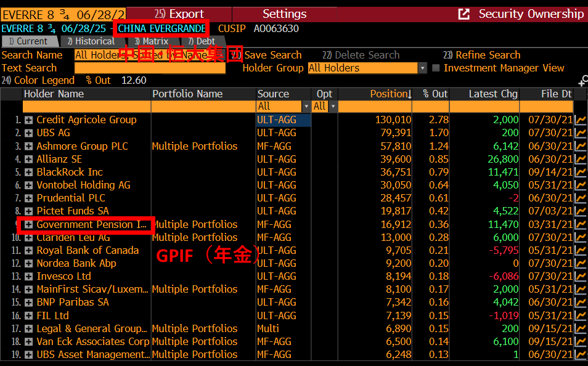
Task: Open chart icon for Invesco Ltd row
Action: 581,277
